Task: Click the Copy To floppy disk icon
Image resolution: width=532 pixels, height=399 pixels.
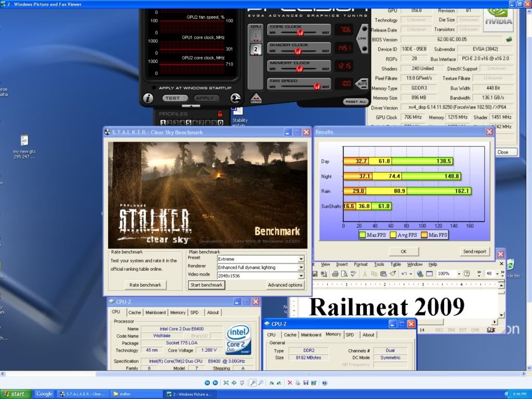Action: tap(305, 383)
